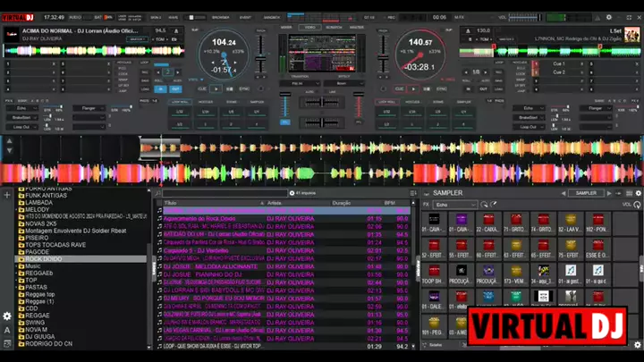644x362 pixels.
Task: Sort tracks by BPM column
Action: 395,203
